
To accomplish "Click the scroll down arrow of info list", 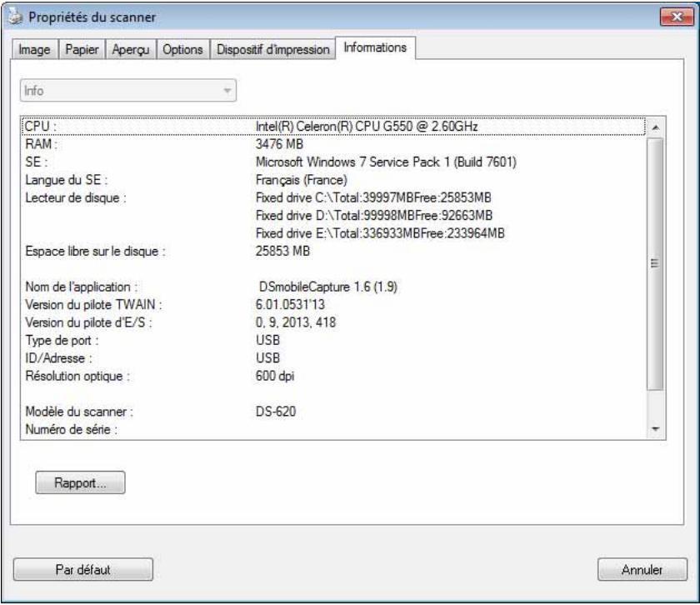I will 656,429.
